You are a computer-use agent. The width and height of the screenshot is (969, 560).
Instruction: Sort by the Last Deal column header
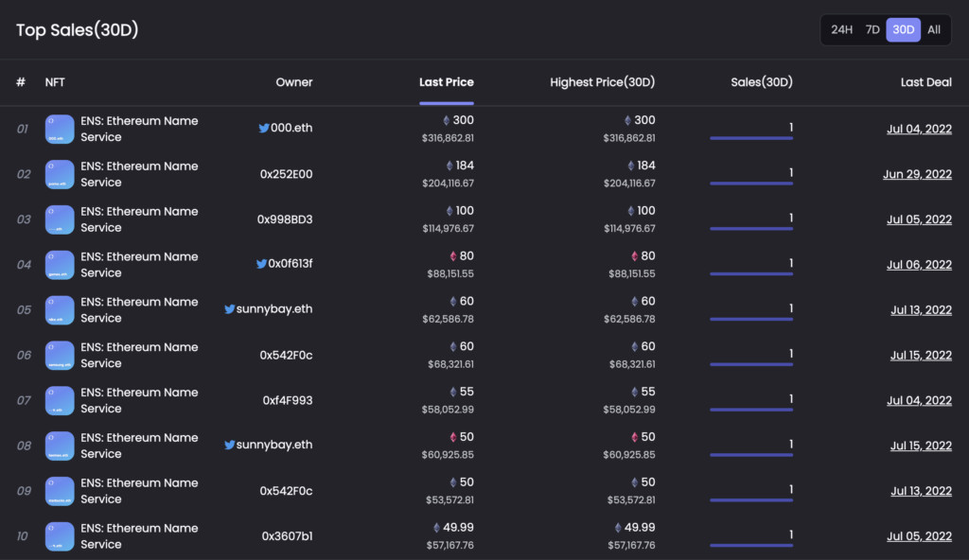click(925, 82)
